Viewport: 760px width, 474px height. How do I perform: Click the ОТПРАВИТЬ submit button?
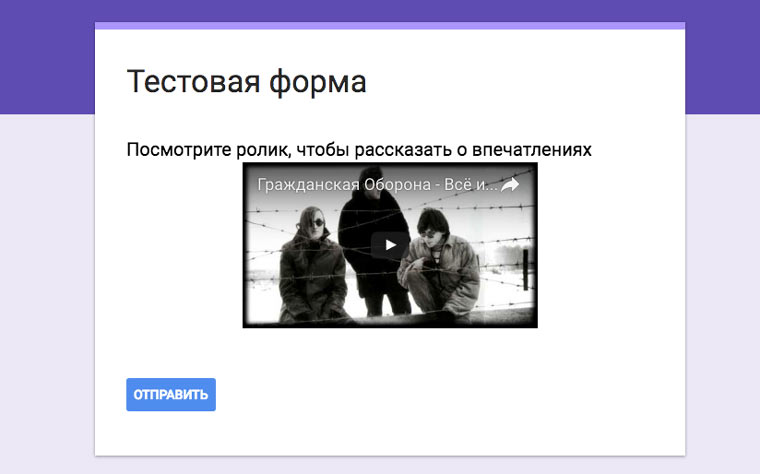[x=171, y=395]
